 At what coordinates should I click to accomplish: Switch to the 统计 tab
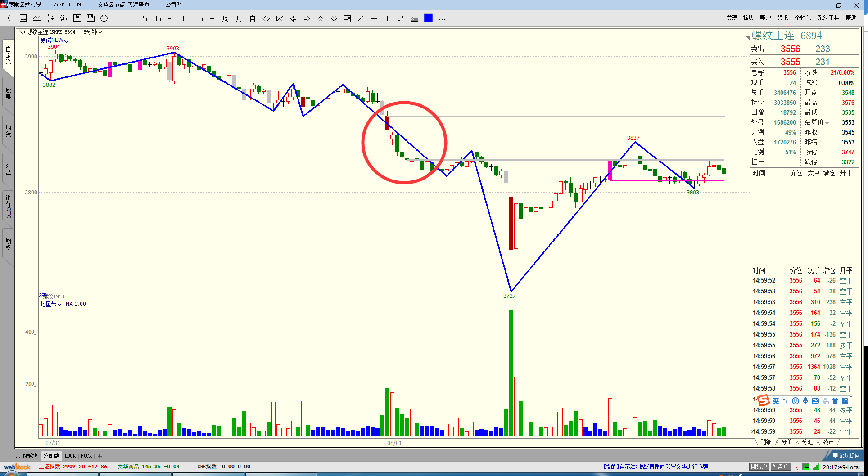(x=828, y=442)
